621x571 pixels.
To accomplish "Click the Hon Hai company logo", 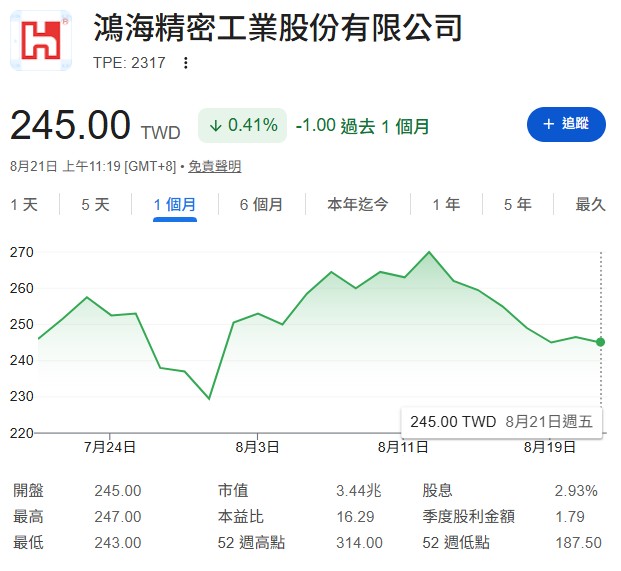I will pyautogui.click(x=41, y=40).
